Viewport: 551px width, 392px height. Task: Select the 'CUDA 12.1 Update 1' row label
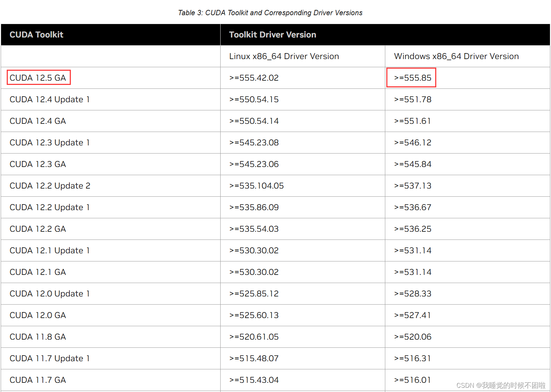pos(50,250)
